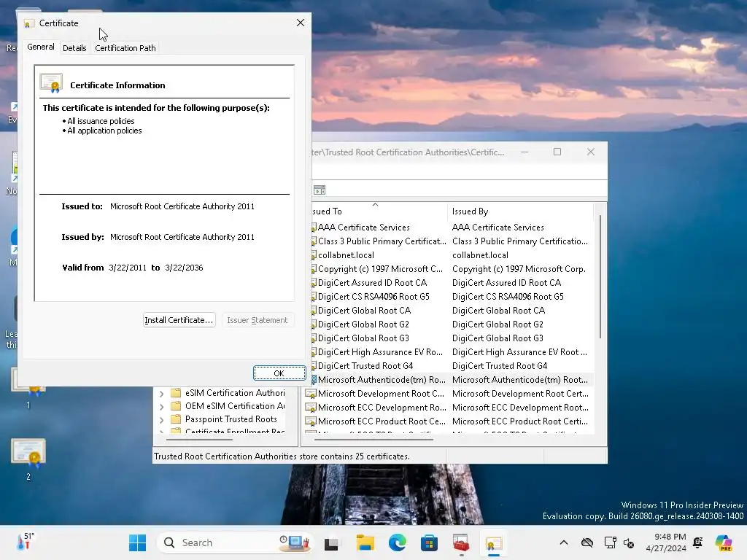This screenshot has height=560, width=747.
Task: Select the OEM eSIM Certification folder icon
Action: click(x=176, y=406)
